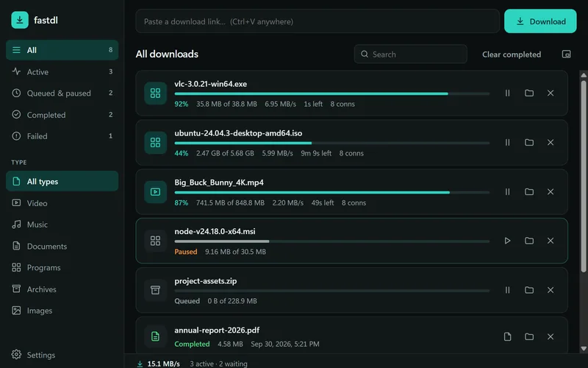Show Completed downloads
Viewport: 588px width, 368px height.
(62, 115)
